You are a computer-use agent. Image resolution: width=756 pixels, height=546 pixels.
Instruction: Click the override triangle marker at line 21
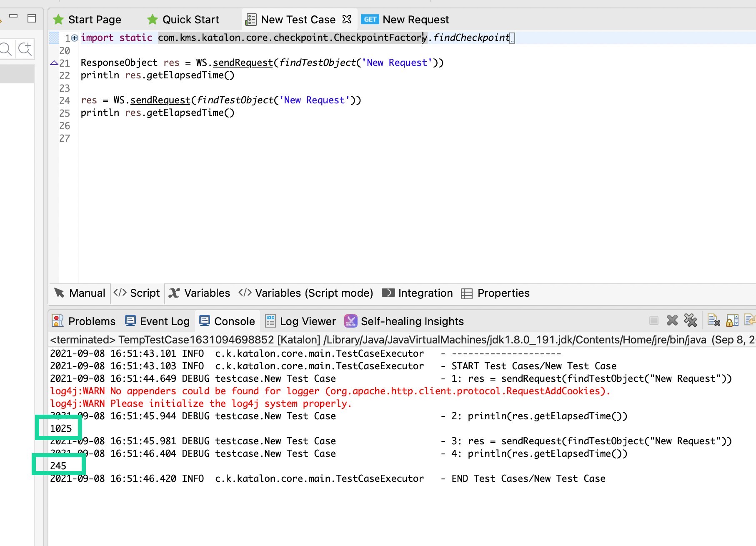(x=54, y=63)
